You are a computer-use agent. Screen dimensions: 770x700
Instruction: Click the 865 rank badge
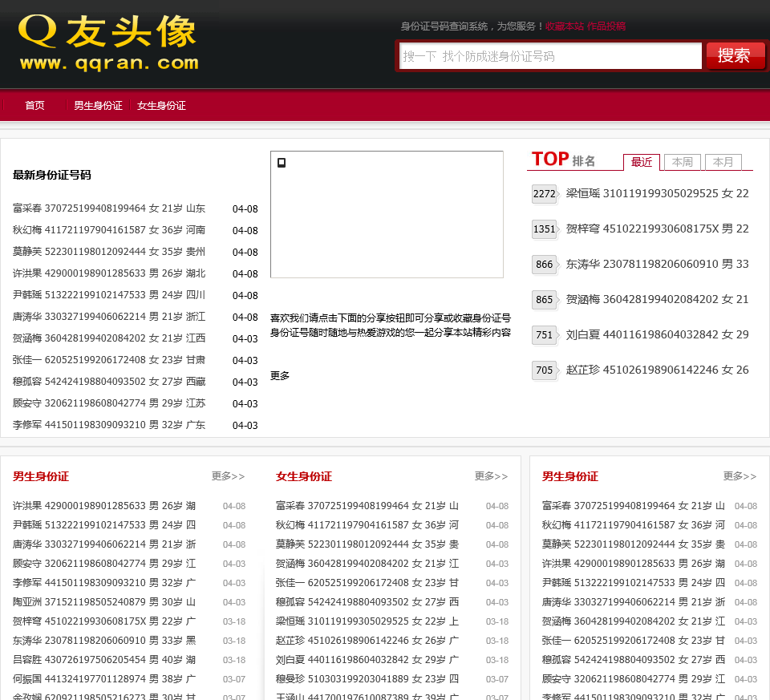point(544,299)
